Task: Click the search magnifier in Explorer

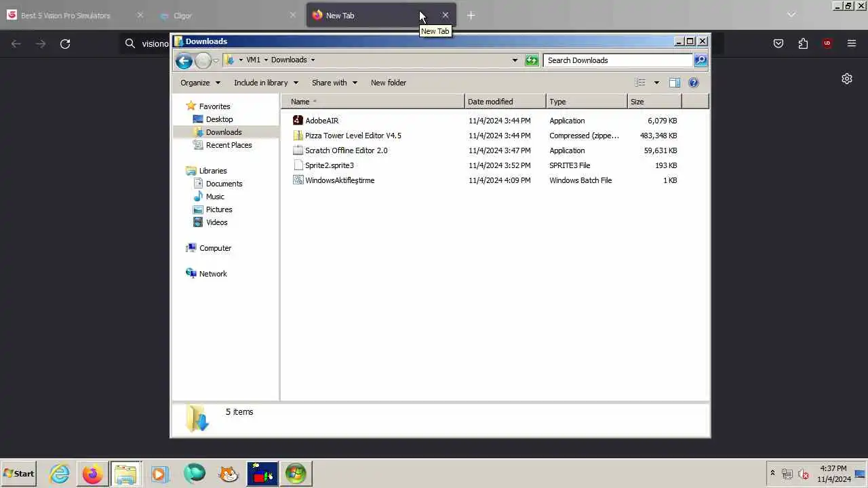Action: (701, 60)
